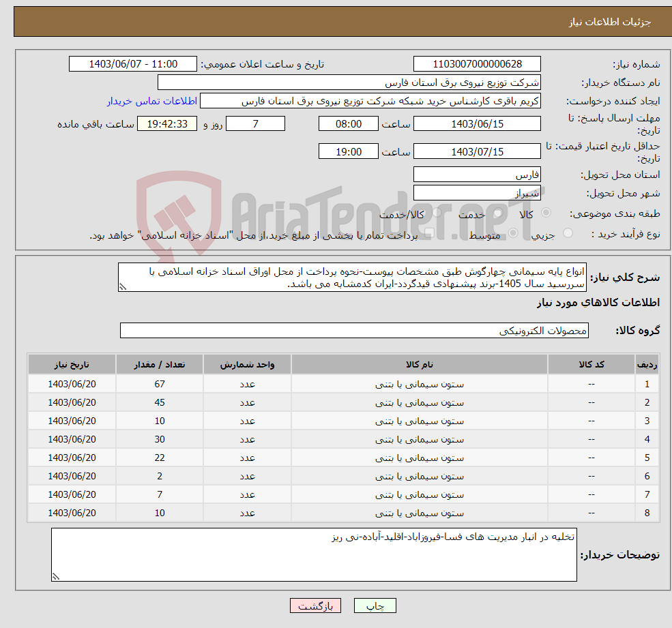Image resolution: width=672 pixels, height=628 pixels.
Task: Click the general need description text area
Action: click(352, 278)
